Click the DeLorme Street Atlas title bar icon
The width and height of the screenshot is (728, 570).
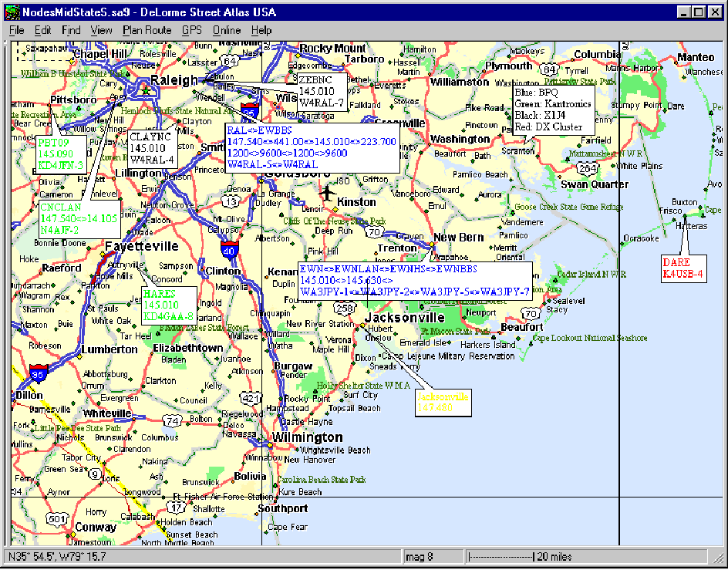tap(12, 12)
